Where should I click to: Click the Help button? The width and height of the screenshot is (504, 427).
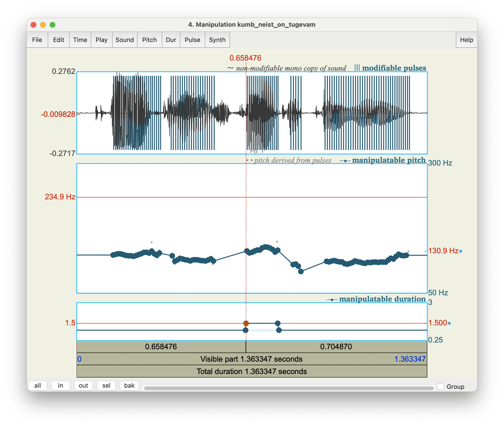(x=467, y=40)
